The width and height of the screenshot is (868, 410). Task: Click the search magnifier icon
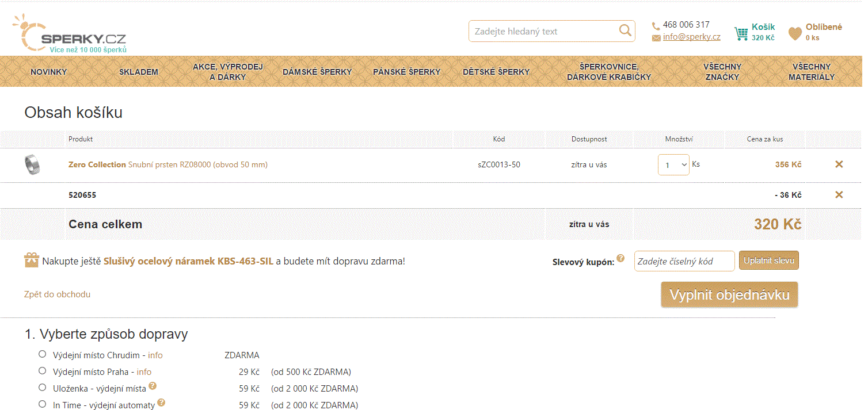pyautogui.click(x=625, y=31)
